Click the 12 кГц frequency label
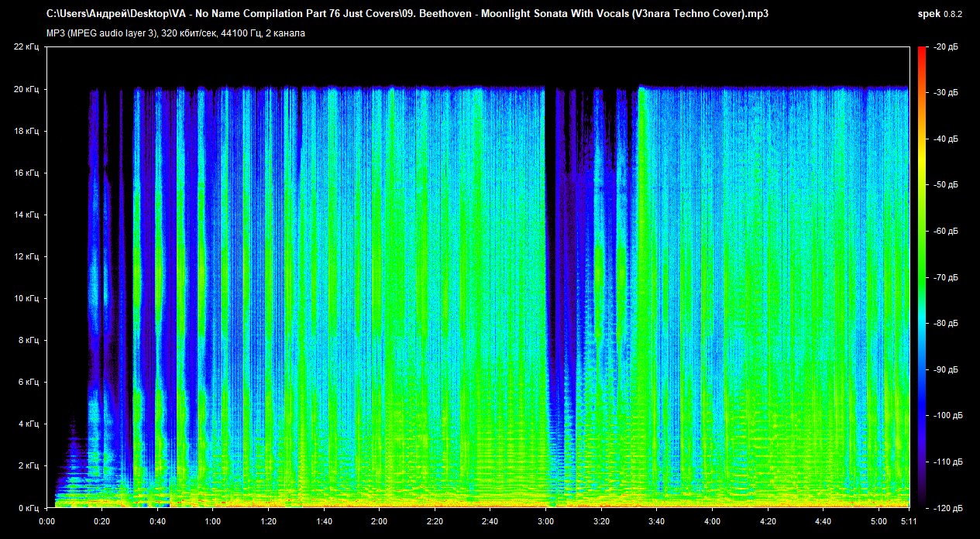This screenshot has width=980, height=539. coord(28,256)
